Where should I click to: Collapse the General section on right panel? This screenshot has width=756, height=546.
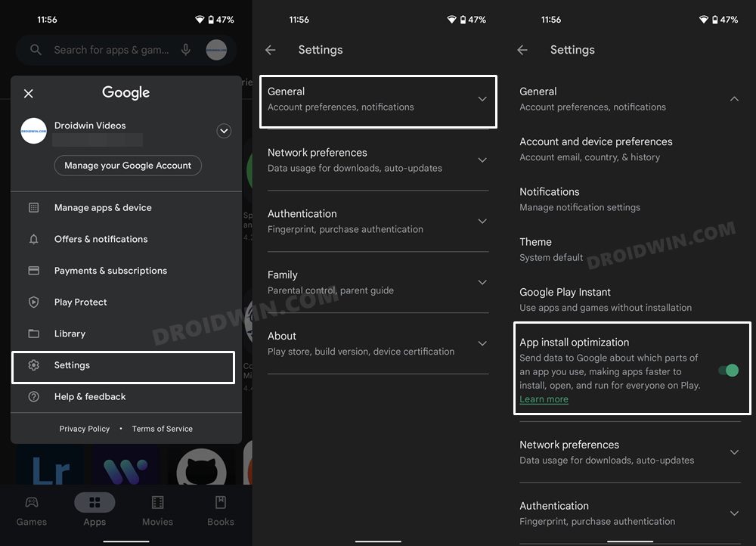point(733,98)
